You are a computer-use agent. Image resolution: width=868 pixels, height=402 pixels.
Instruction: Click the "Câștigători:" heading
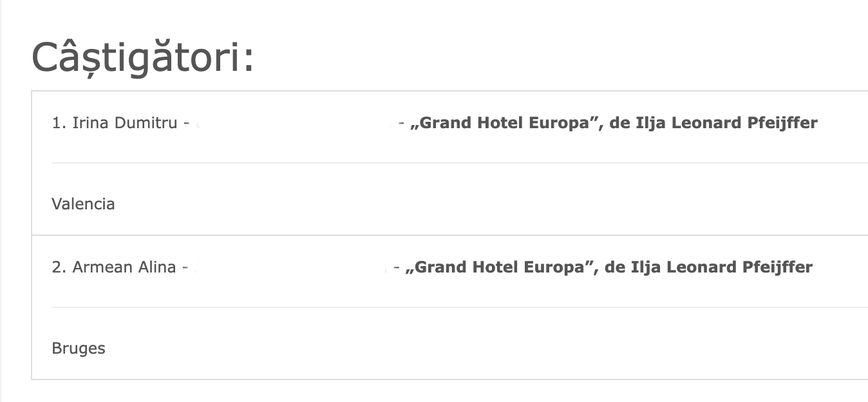pos(143,57)
